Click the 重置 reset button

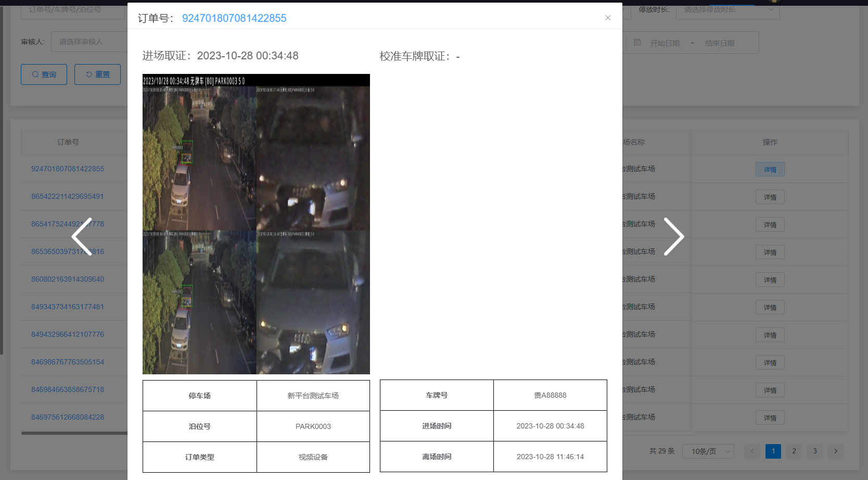97,74
